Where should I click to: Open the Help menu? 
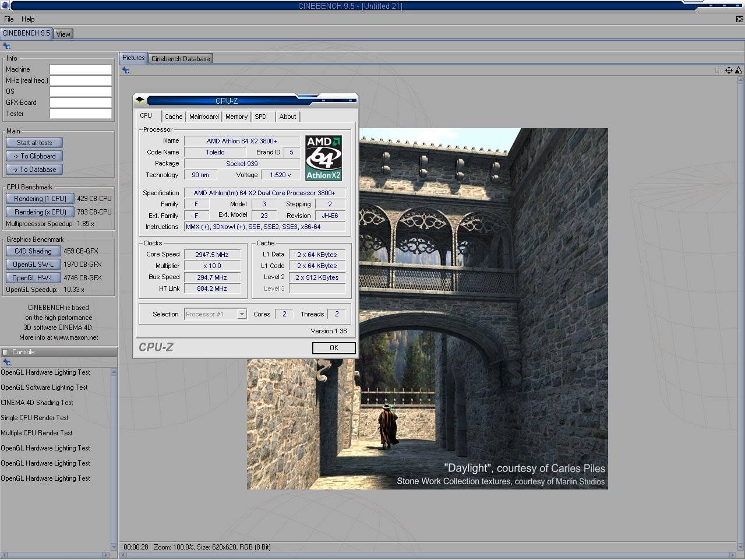[28, 19]
